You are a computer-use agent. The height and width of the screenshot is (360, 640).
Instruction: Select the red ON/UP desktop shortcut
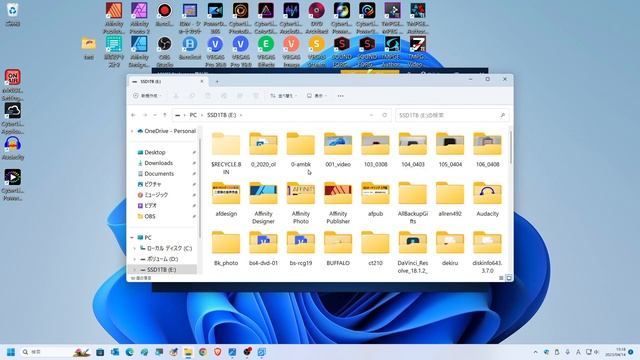13,85
